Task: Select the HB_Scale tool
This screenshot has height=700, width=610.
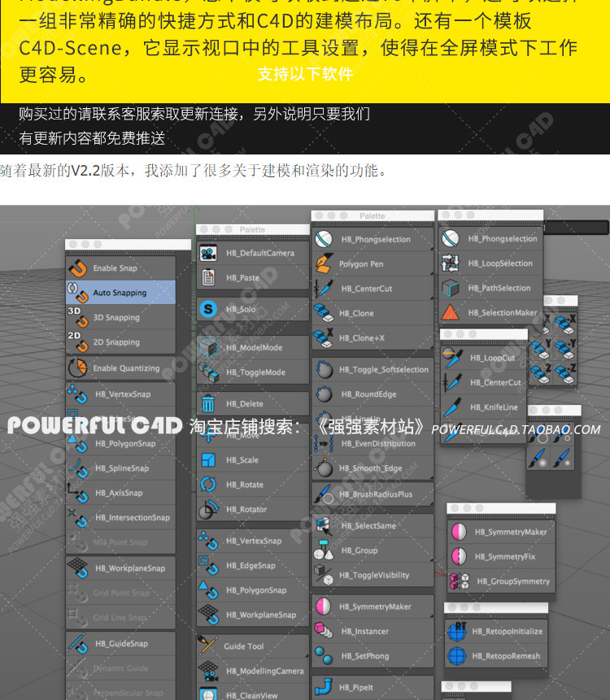Action: (253, 460)
